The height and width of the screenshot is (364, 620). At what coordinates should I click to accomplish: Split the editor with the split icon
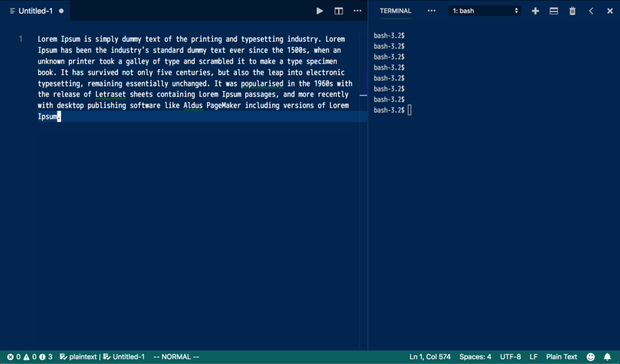click(338, 11)
